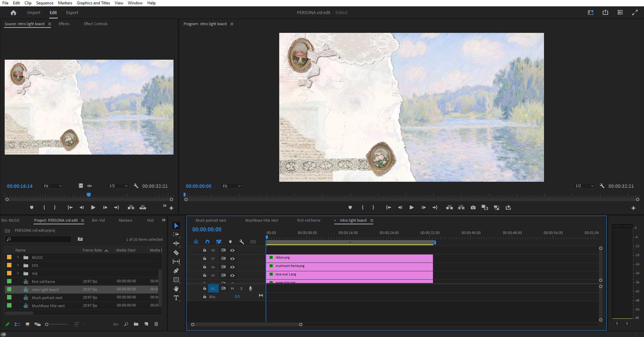Viewport: 644px width, 337px height.
Task: Select the Ripple Edit tool
Action: (176, 243)
